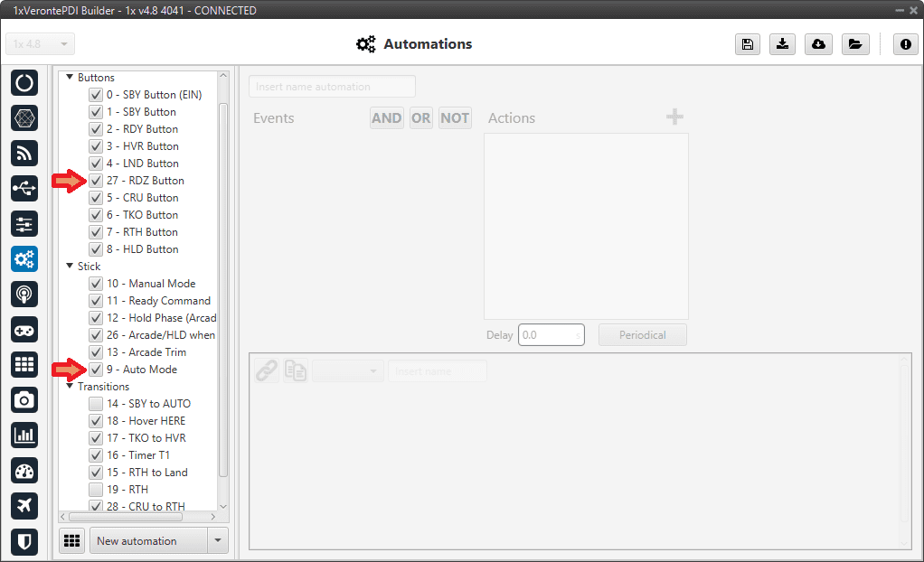
Task: Collapse the Buttons tree group
Action: pyautogui.click(x=70, y=78)
